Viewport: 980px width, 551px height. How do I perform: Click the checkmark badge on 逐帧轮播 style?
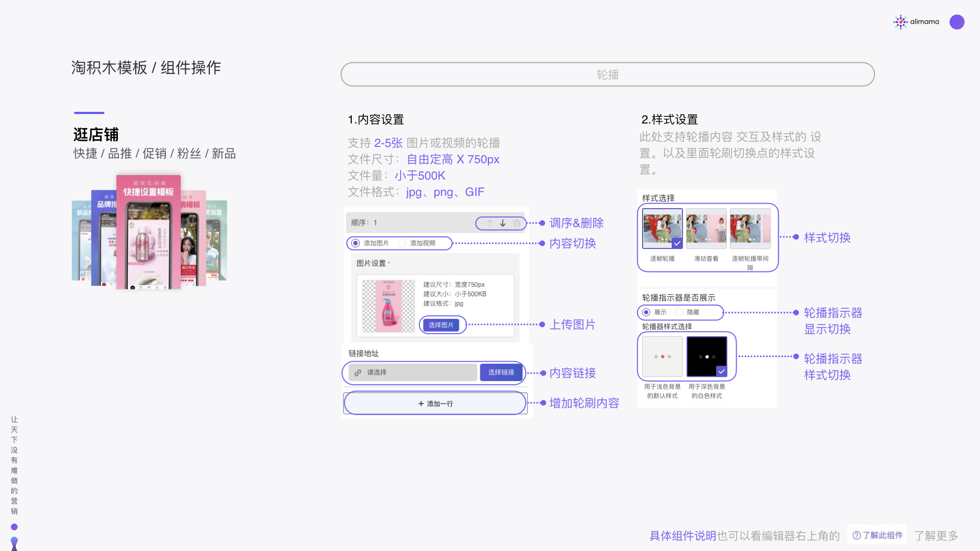coord(677,243)
